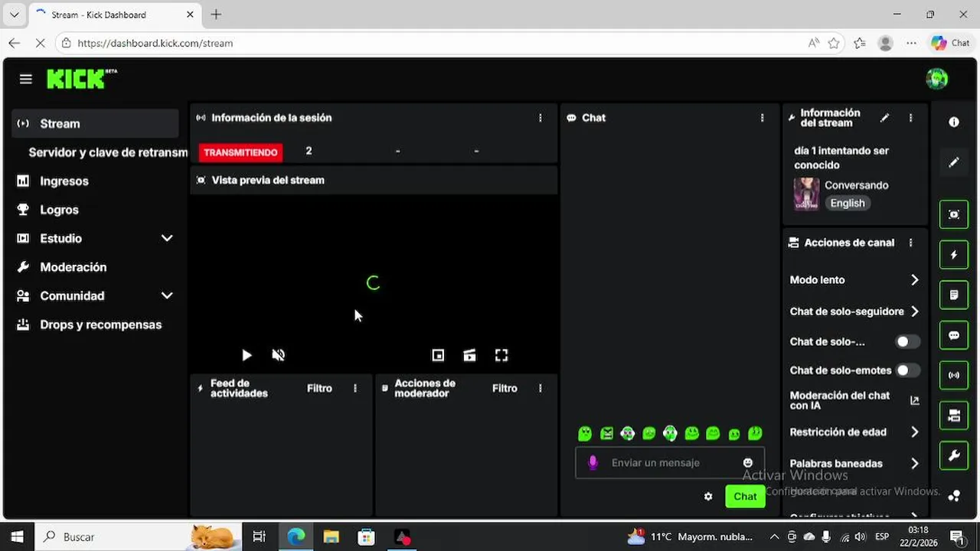The height and width of the screenshot is (551, 980).
Task: Toggle moderator wrench widget in right rail
Action: (x=954, y=456)
